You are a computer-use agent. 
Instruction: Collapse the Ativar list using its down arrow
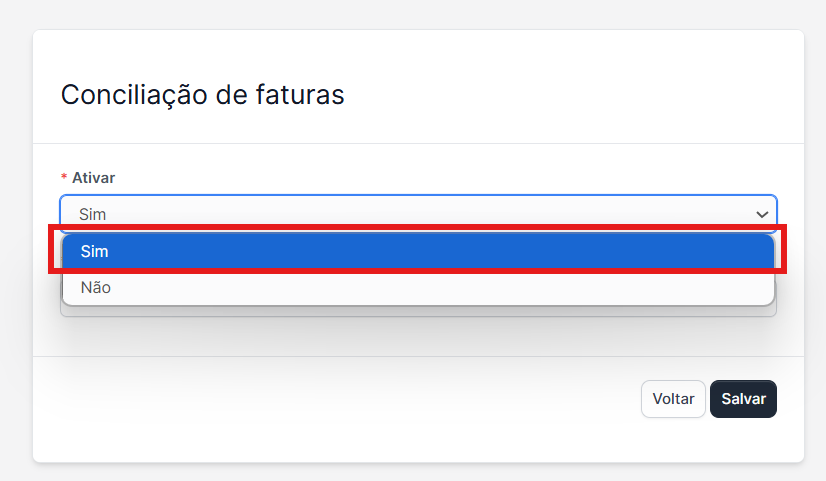762,214
